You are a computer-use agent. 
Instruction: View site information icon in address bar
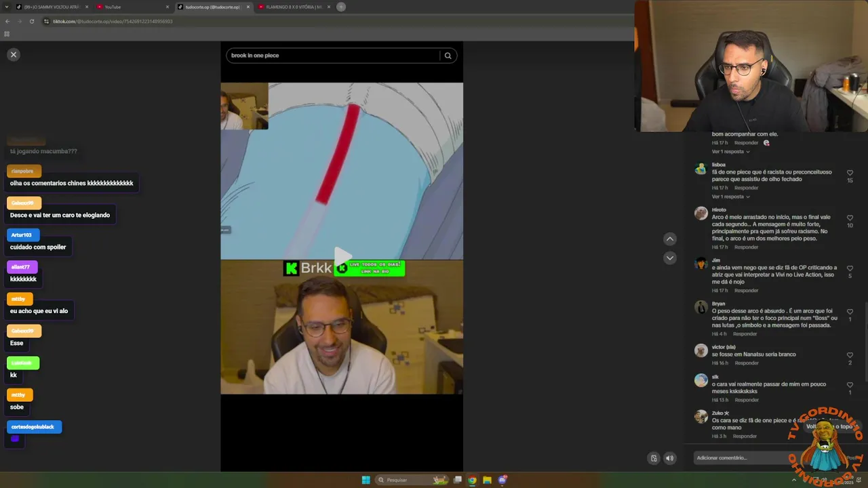click(x=46, y=21)
